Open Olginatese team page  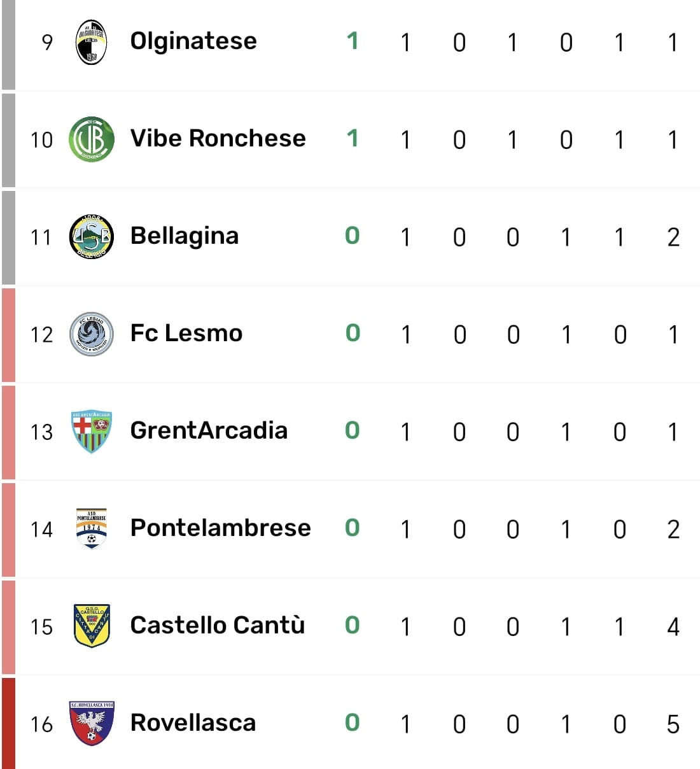pyautogui.click(x=193, y=41)
